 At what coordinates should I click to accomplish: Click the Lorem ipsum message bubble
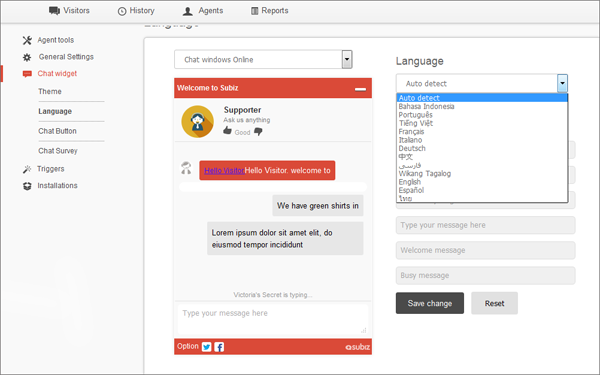click(285, 238)
